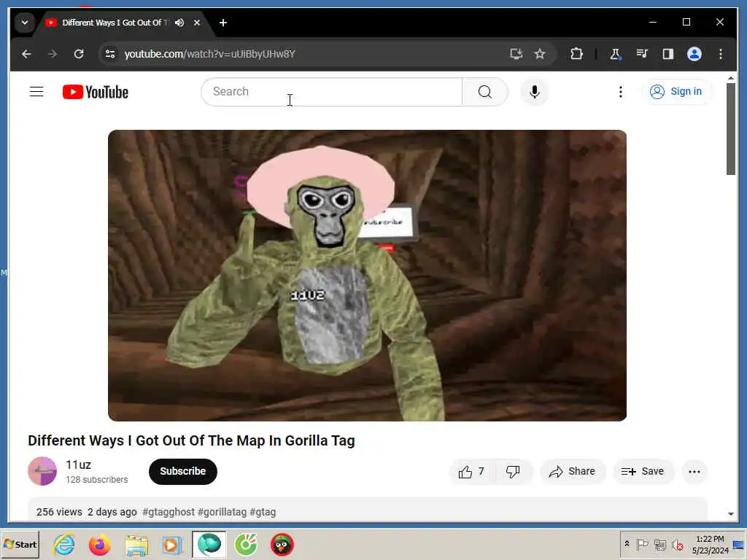Viewport: 747px width, 560px height.
Task: Close the YouTube tab
Action: click(x=197, y=23)
